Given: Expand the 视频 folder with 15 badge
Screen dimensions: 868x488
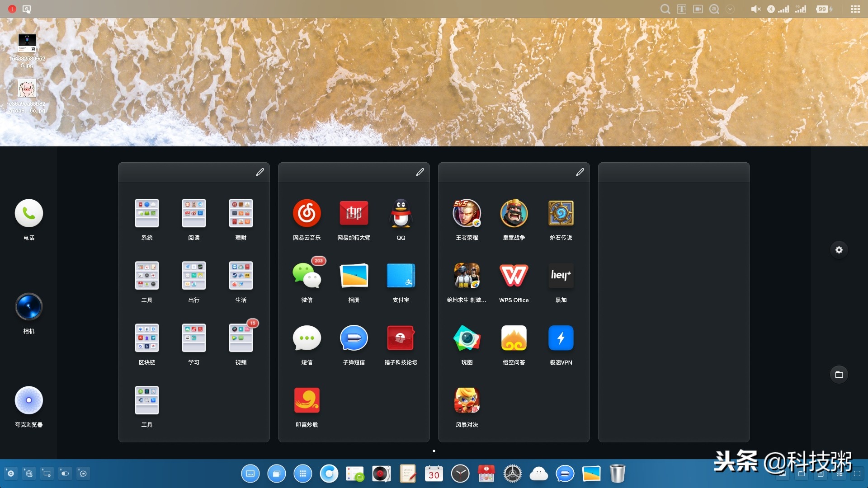Looking at the screenshot, I should tap(241, 338).
